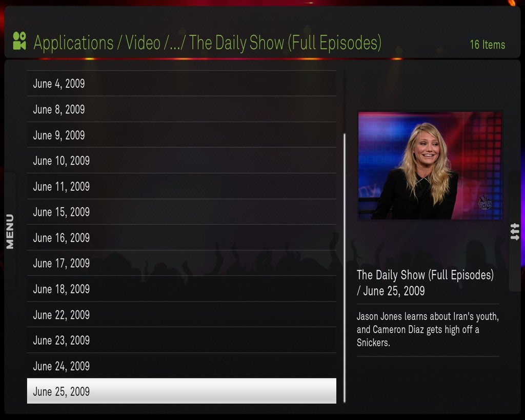
Task: Click the Cameron Diaz episode thumbnail
Action: click(430, 166)
